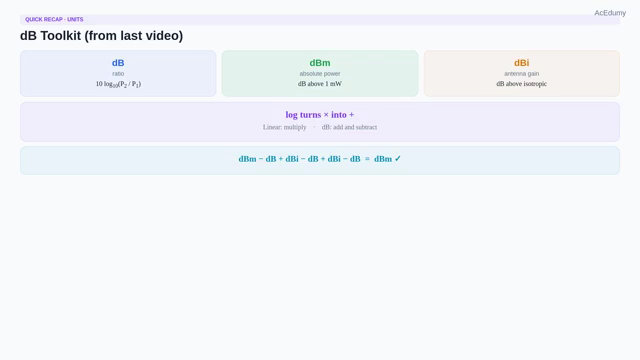Click the 'QUICK RECAP · UNITS' label
The height and width of the screenshot is (360, 640).
click(54, 20)
